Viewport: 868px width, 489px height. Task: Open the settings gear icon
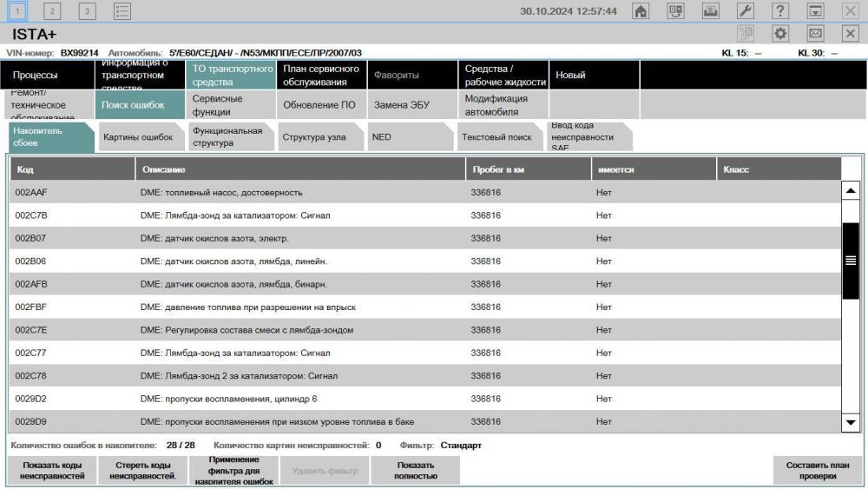(780, 34)
